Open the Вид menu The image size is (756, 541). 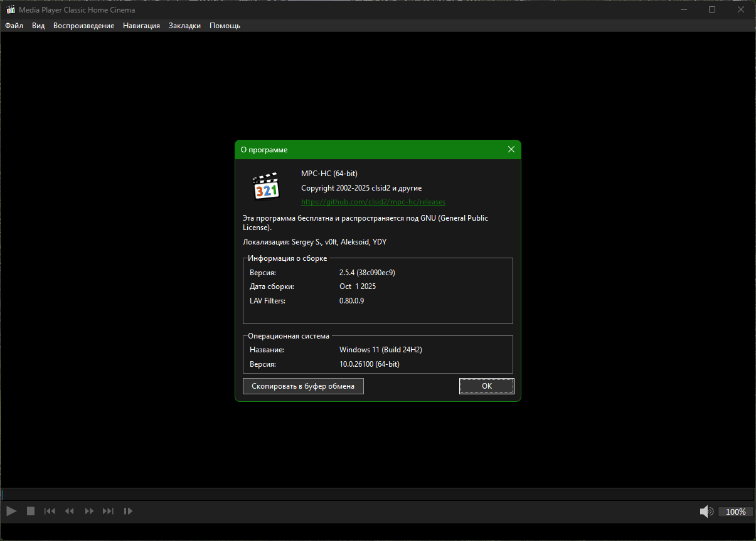pyautogui.click(x=38, y=26)
